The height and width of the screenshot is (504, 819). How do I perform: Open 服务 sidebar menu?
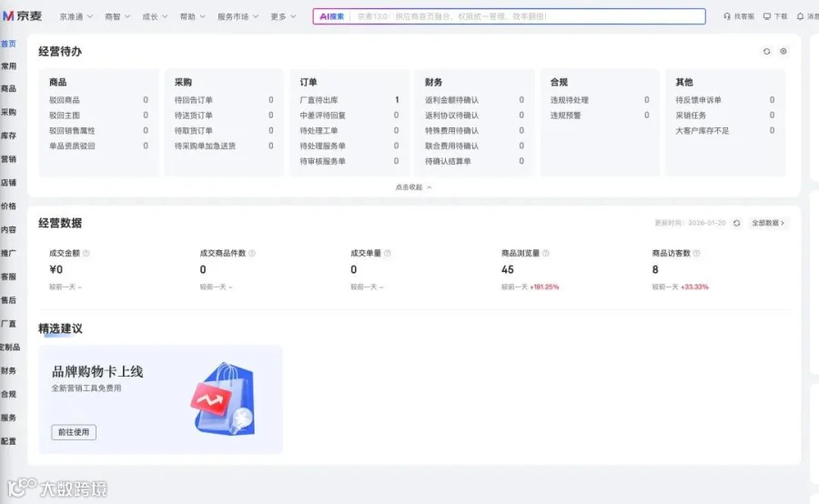tap(8, 418)
